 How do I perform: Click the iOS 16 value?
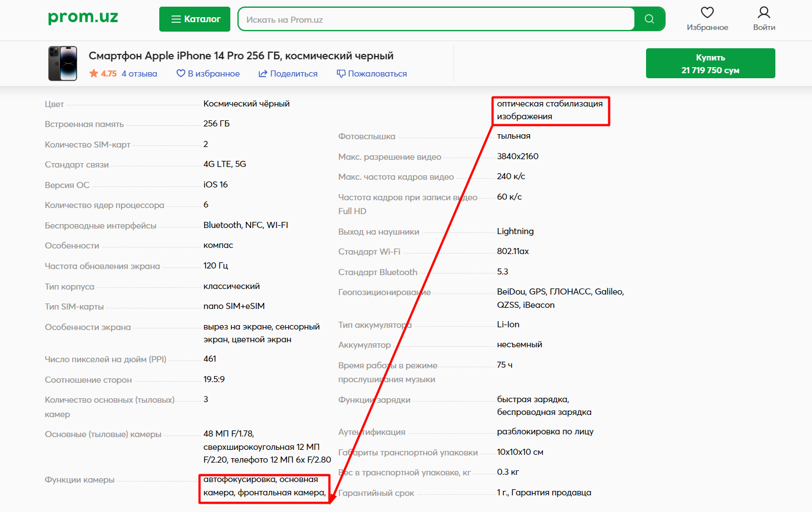pos(215,185)
